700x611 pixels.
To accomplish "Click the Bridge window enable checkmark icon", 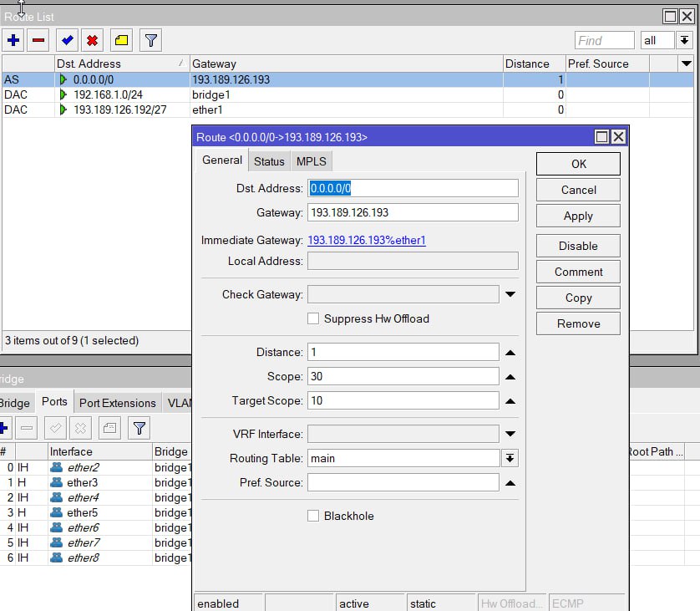I will (x=56, y=428).
